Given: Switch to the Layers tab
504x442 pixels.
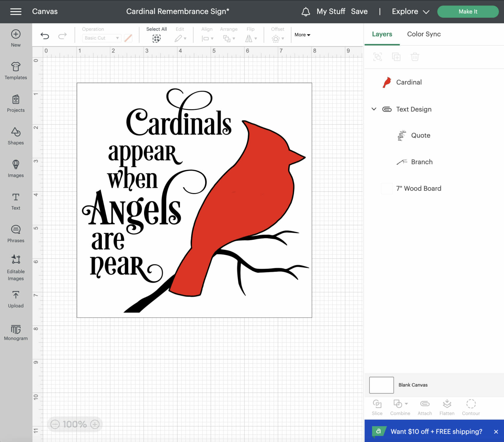Looking at the screenshot, I should [x=382, y=34].
